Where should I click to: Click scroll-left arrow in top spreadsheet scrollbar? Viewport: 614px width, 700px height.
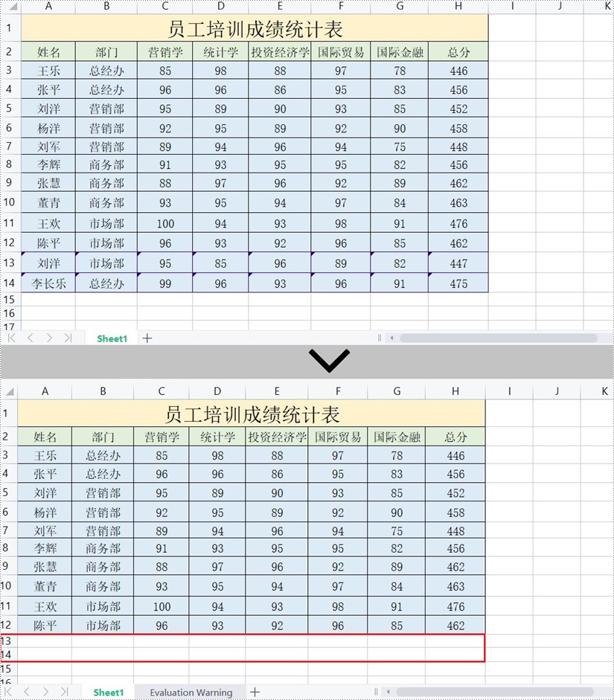(x=391, y=338)
